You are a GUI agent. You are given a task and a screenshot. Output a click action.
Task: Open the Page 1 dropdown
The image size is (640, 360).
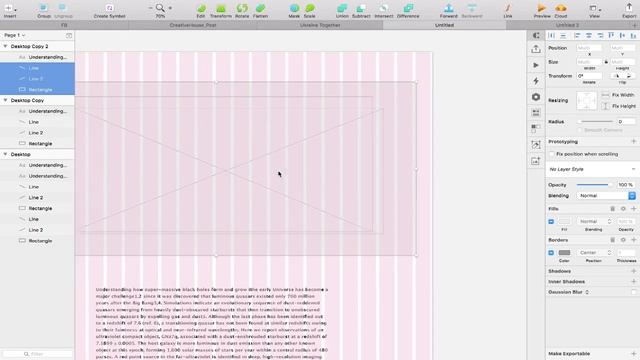pyautogui.click(x=15, y=36)
